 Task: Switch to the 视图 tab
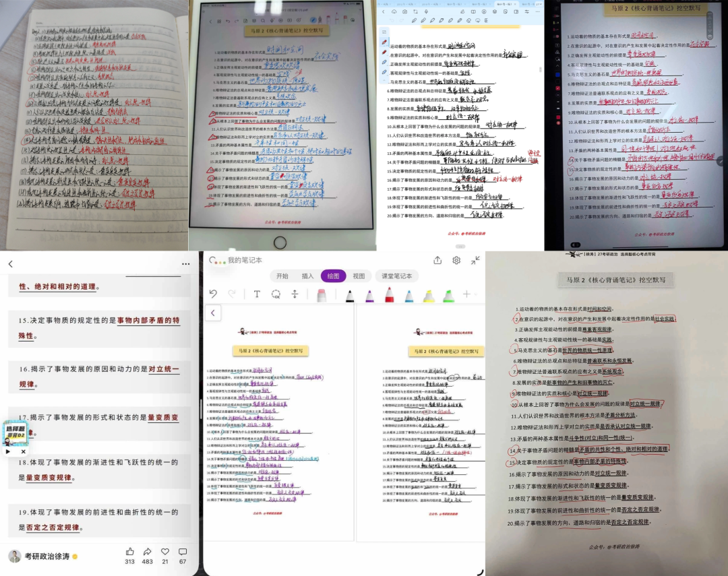[359, 276]
